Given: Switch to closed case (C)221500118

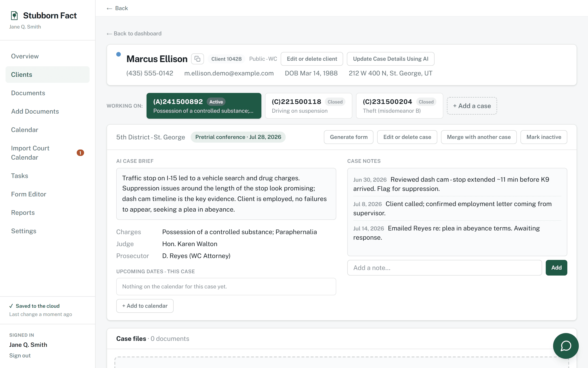Looking at the screenshot, I should pyautogui.click(x=308, y=106).
